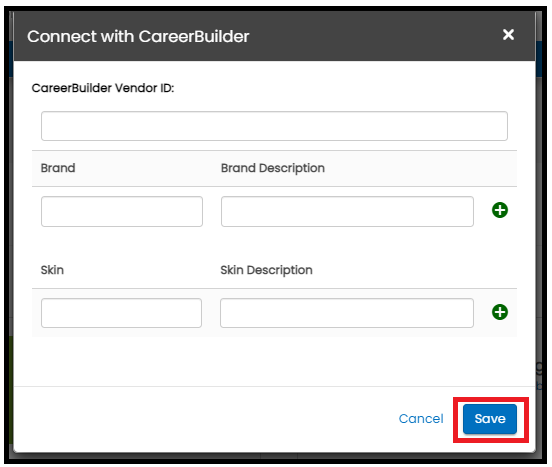
Task: Click the Brand Description column header
Action: pyautogui.click(x=273, y=168)
